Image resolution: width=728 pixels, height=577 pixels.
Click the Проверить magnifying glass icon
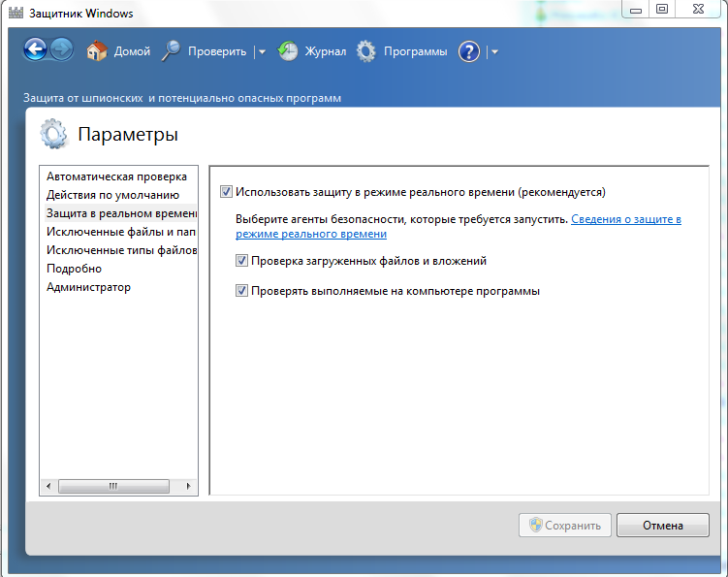click(x=171, y=50)
